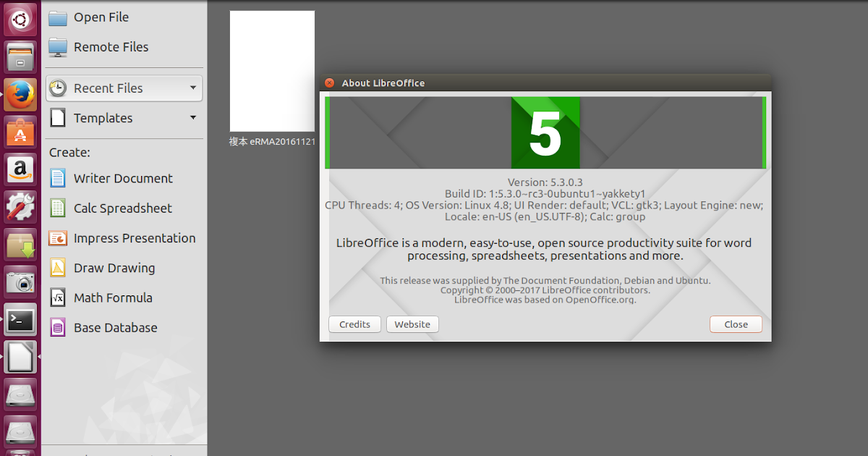Visit Website from About LibreOffice dialog
868x456 pixels.
coord(412,324)
